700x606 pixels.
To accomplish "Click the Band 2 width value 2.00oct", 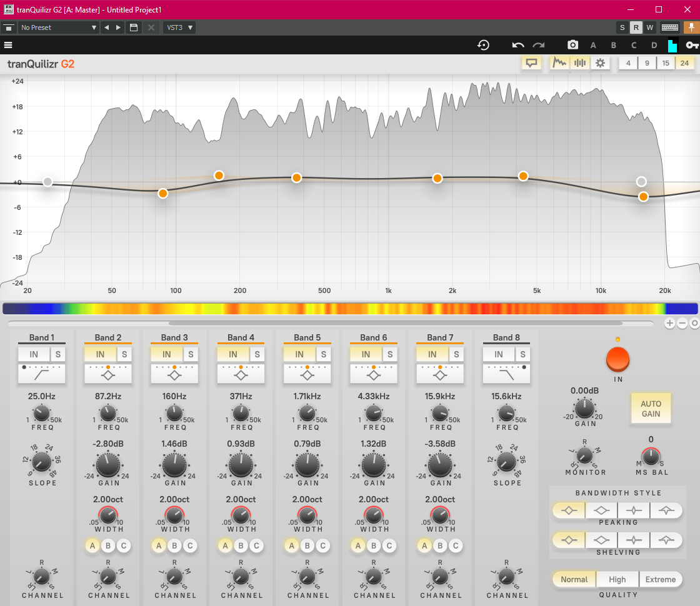I will point(108,499).
